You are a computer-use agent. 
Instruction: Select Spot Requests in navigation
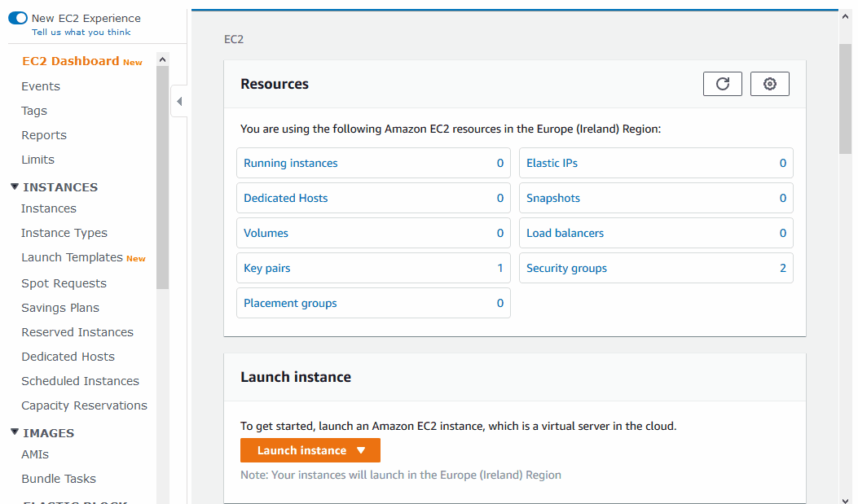point(64,283)
